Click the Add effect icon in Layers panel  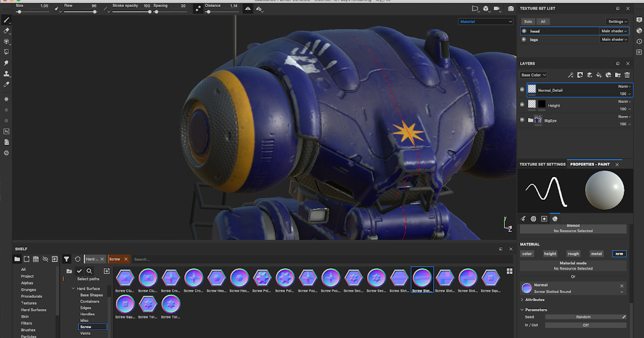[x=571, y=75]
